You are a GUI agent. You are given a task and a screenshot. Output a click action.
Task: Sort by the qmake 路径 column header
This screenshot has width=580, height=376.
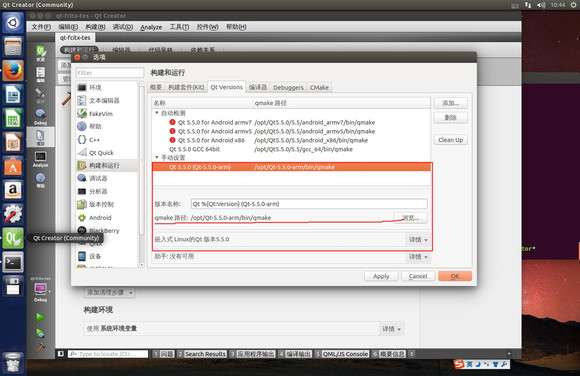tap(342, 103)
